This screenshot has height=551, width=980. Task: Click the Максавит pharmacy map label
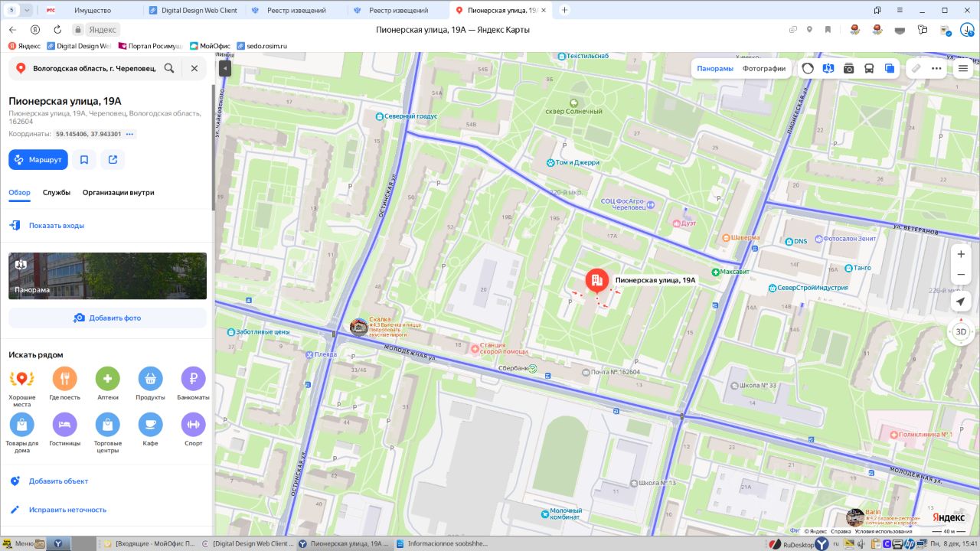731,272
